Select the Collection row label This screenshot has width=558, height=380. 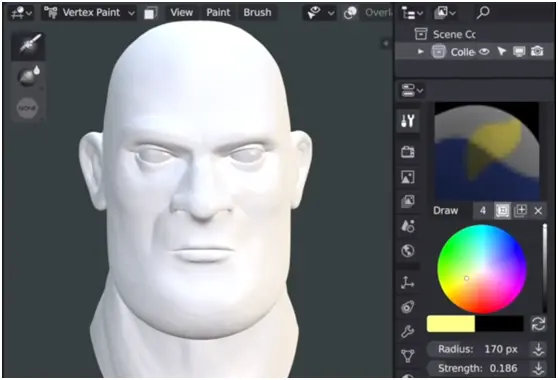point(462,52)
